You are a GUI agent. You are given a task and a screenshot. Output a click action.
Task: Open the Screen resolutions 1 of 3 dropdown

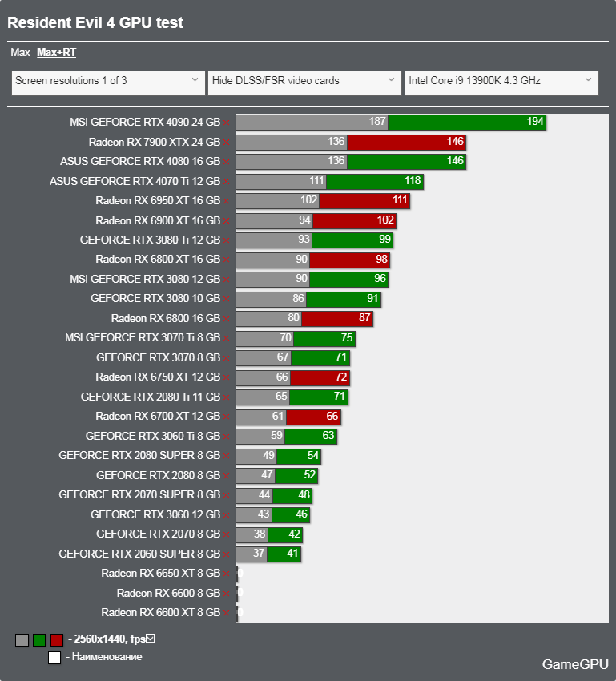tap(108, 83)
